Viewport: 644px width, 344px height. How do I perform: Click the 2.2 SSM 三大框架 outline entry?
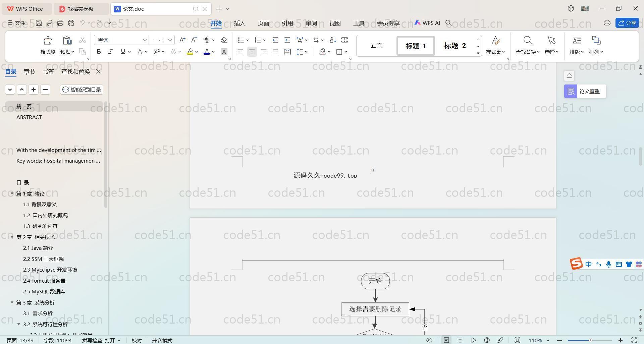(x=43, y=259)
